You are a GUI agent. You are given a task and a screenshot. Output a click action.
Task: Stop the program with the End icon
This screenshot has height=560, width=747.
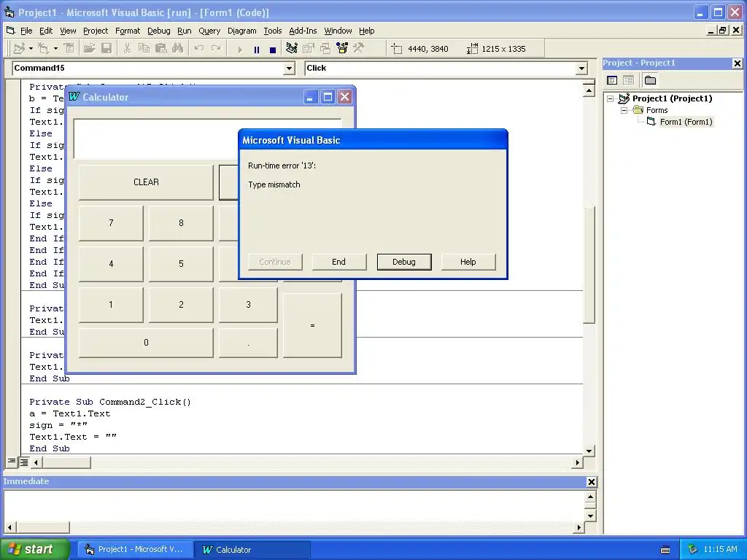273,49
